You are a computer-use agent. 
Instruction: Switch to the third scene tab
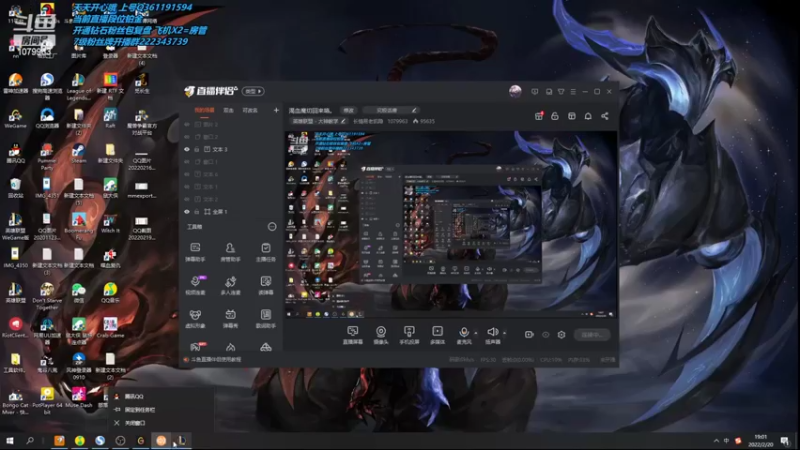pyautogui.click(x=250, y=110)
